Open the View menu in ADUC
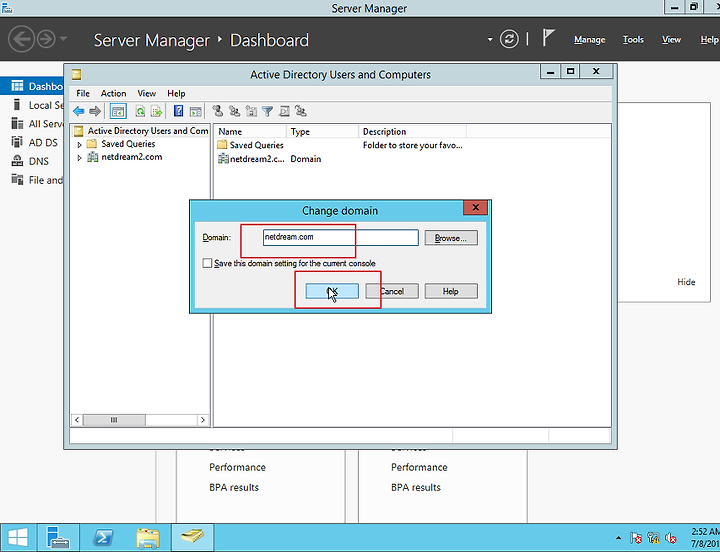The width and height of the screenshot is (720, 552). [146, 93]
